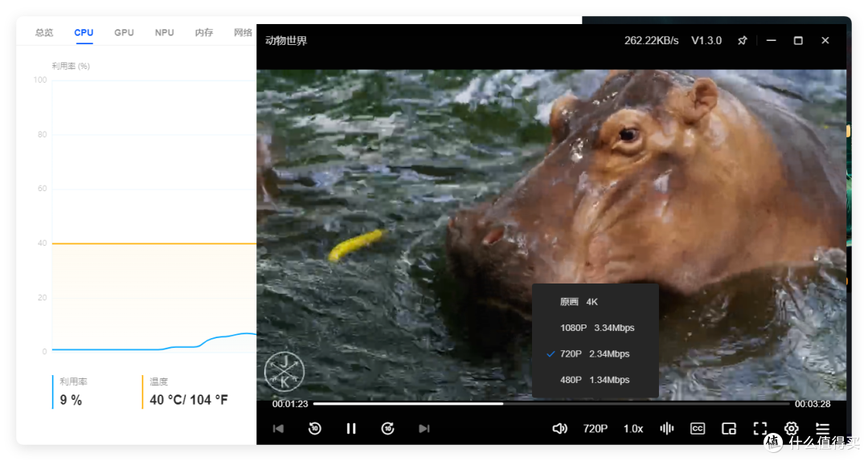
Task: Open the 1.0x playback speed menu
Action: click(x=633, y=429)
